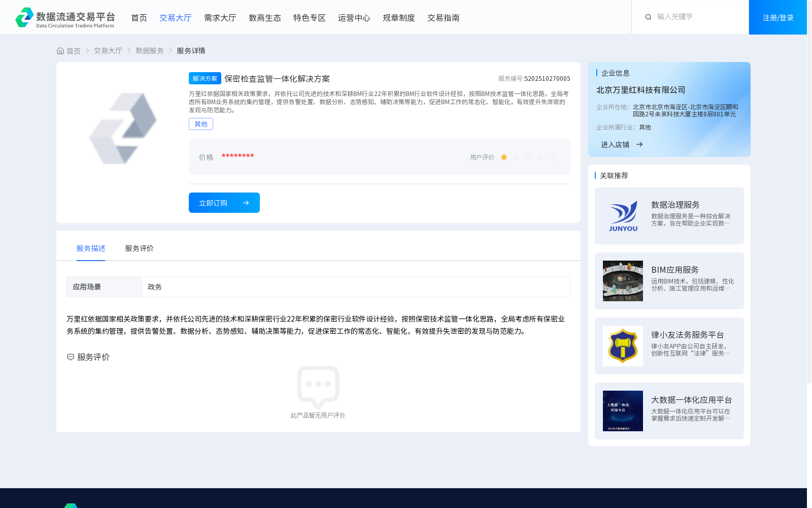This screenshot has height=508, width=812.
Task: Open the JUNYOU logo thumbnail
Action: click(623, 216)
